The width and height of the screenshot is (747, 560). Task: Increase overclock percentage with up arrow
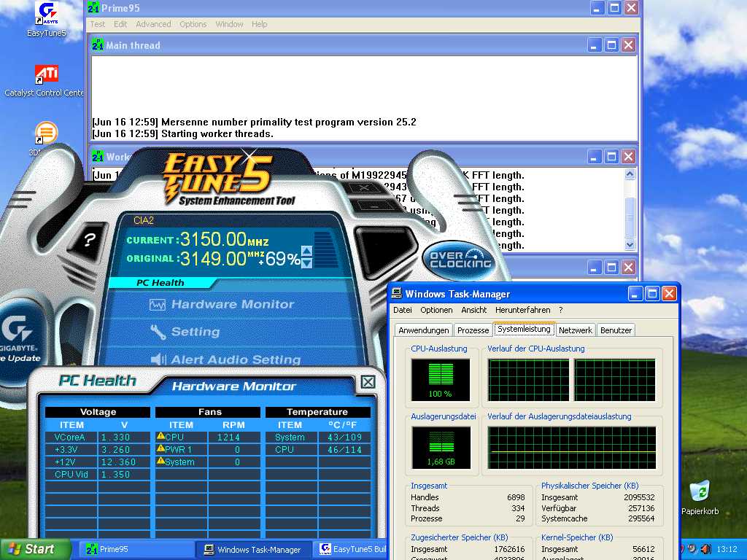pos(306,252)
